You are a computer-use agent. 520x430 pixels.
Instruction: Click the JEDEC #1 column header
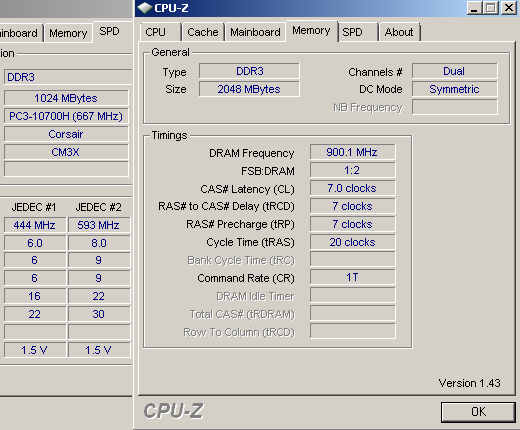[34, 207]
